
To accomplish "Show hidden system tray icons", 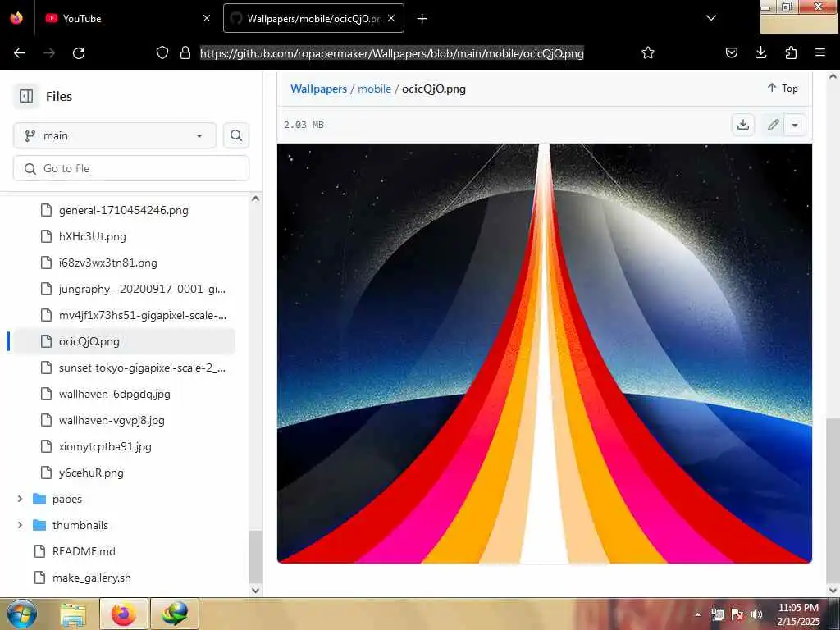I will 697,614.
